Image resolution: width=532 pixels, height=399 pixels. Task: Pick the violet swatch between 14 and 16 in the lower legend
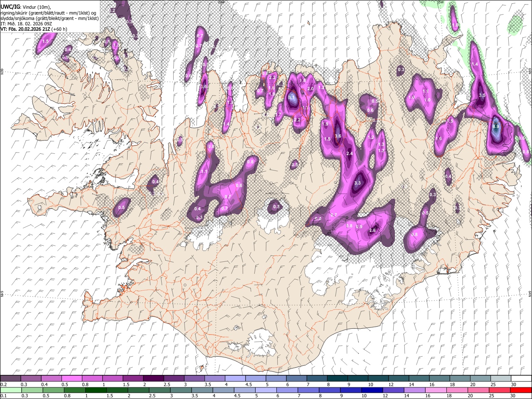click(414, 390)
